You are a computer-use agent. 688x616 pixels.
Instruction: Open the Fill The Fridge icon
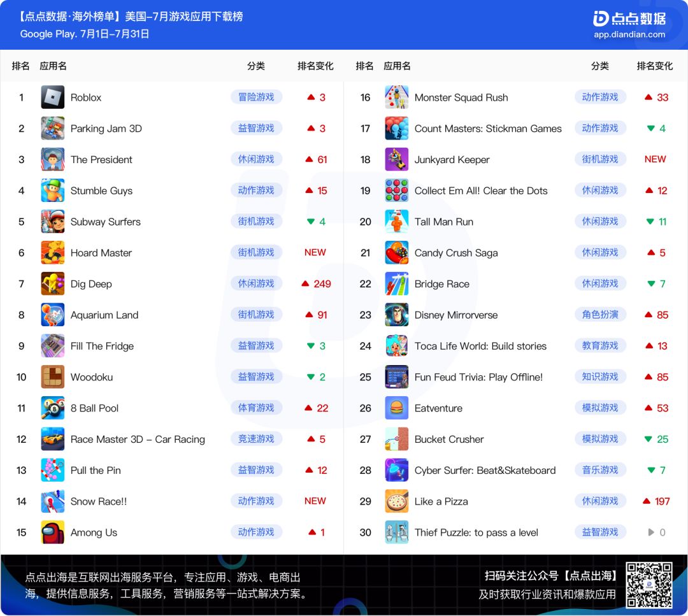[x=53, y=346]
